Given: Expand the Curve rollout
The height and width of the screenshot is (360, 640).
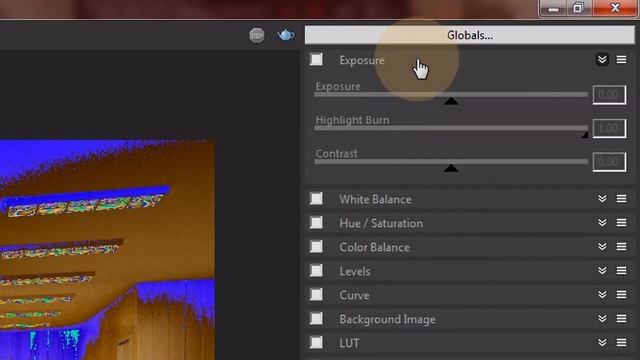Looking at the screenshot, I should coord(602,295).
